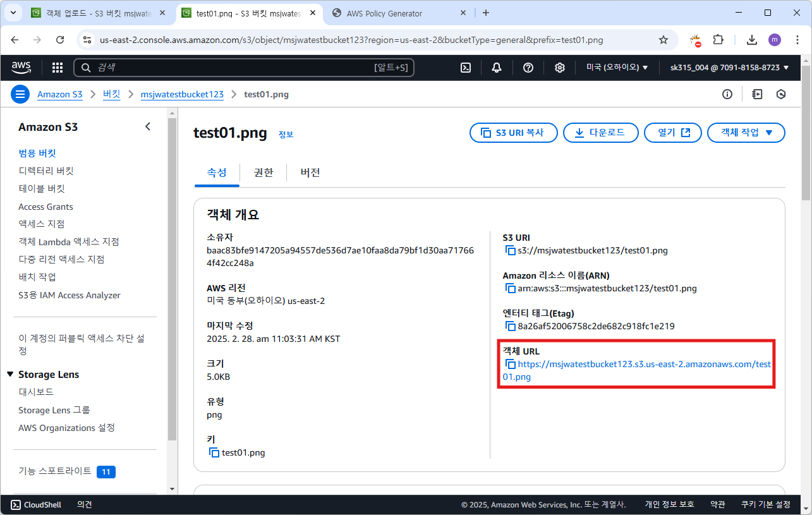Switch to the 버전 tab
The height and width of the screenshot is (515, 812).
[x=310, y=173]
